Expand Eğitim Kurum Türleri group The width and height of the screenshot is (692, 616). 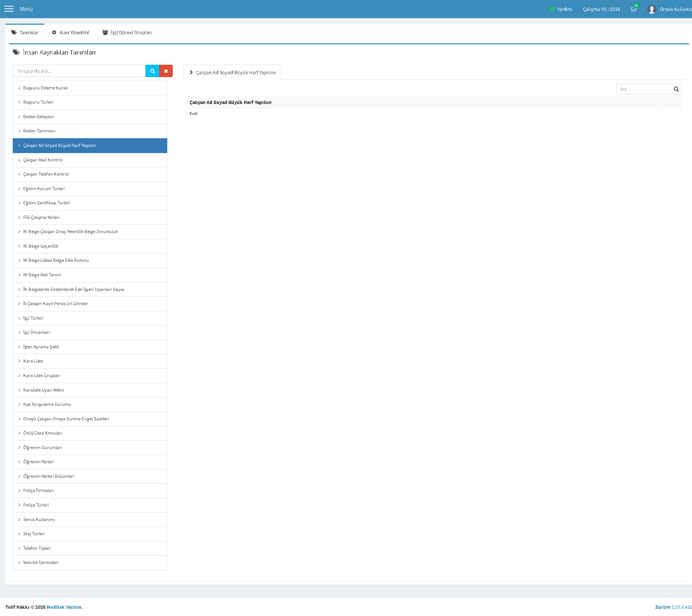pos(90,189)
